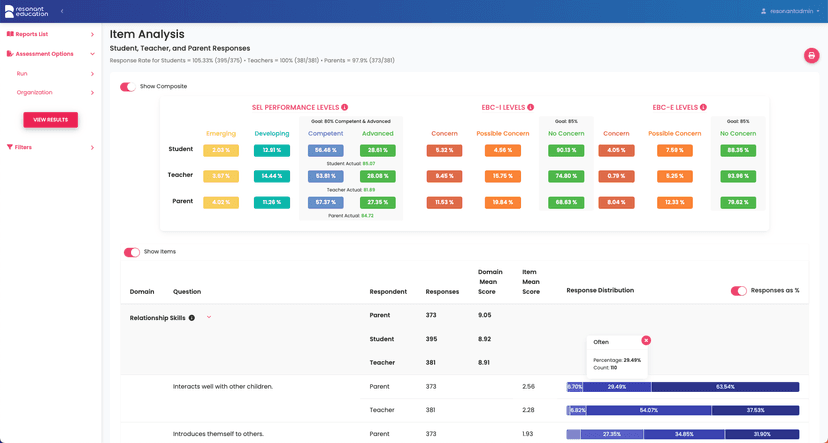This screenshot has width=828, height=443.
Task: Close the Often tooltip popup
Action: [646, 341]
